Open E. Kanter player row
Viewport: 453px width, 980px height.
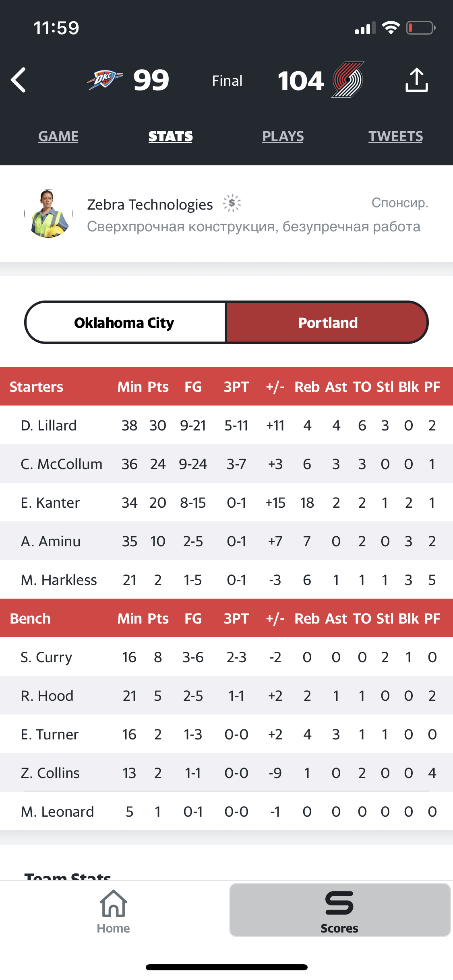(226, 502)
